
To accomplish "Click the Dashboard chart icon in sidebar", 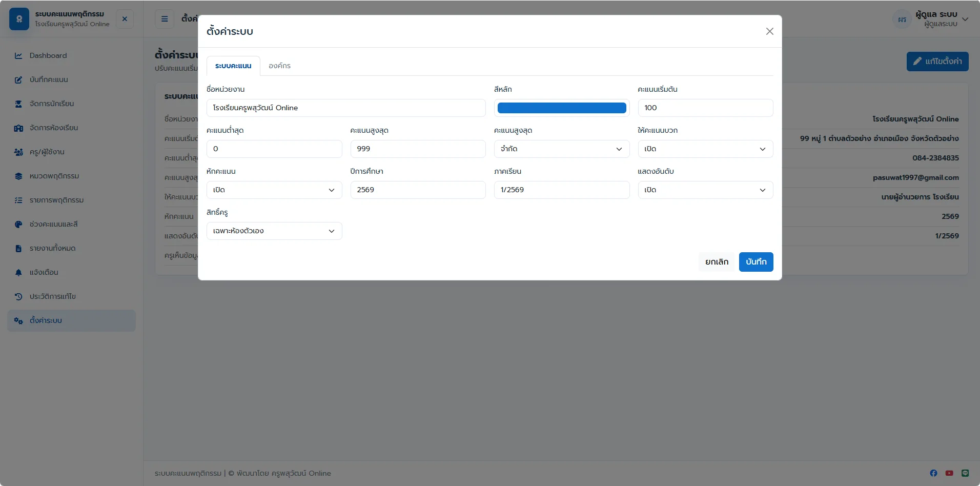I will [18, 55].
